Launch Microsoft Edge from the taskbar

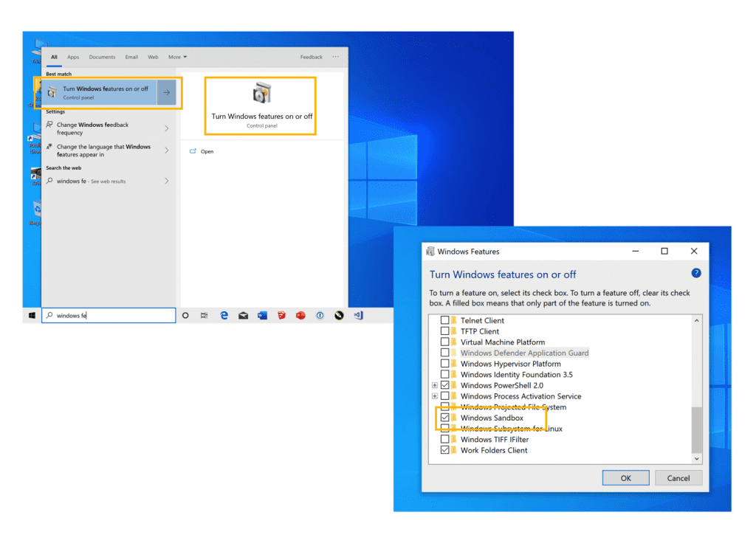pos(224,315)
